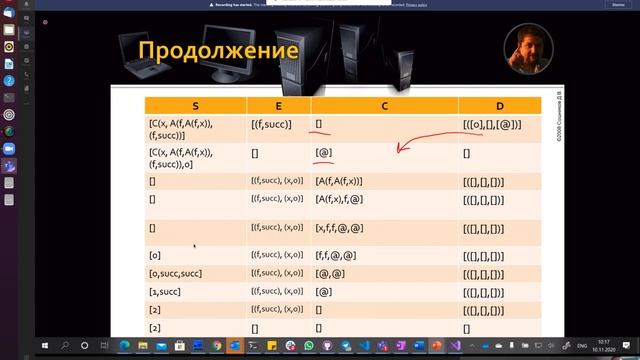
Task: Select cell [x,f,f,@,@] in column C
Action: [339, 228]
